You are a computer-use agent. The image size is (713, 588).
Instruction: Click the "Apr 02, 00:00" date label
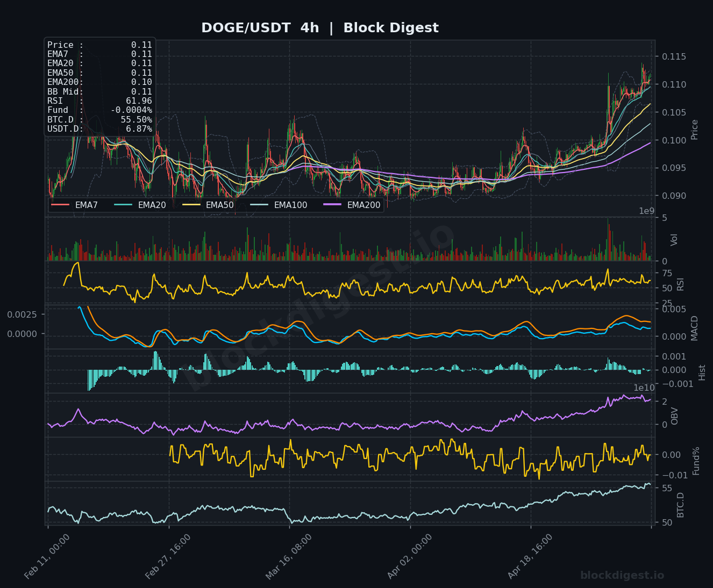[410, 556]
